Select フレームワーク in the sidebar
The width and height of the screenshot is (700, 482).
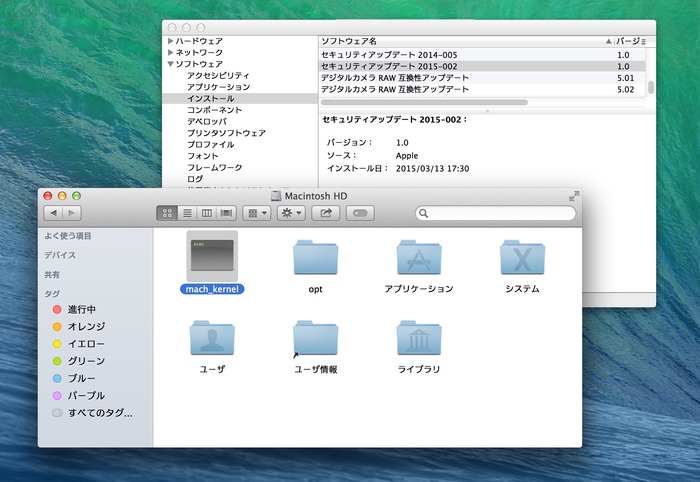214,167
